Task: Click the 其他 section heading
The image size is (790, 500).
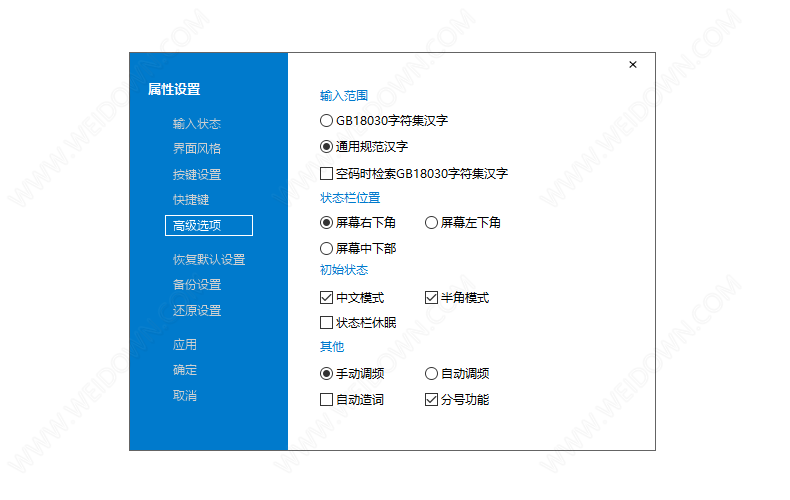Action: coord(332,347)
